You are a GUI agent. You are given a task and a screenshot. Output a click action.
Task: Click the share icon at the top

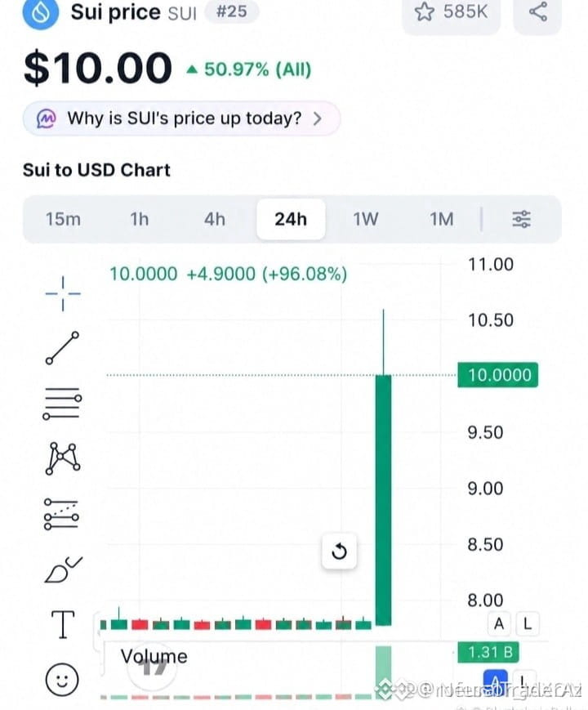[537, 11]
